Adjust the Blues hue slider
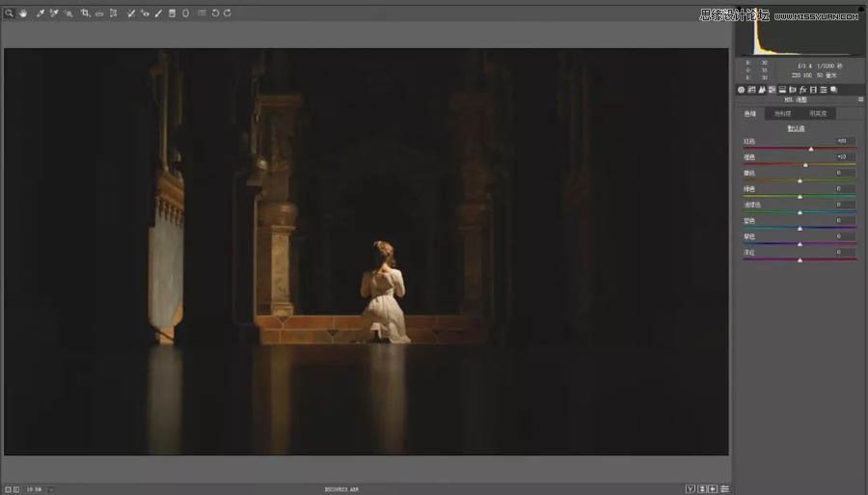Screen dimensions: 868x495 click(800, 228)
